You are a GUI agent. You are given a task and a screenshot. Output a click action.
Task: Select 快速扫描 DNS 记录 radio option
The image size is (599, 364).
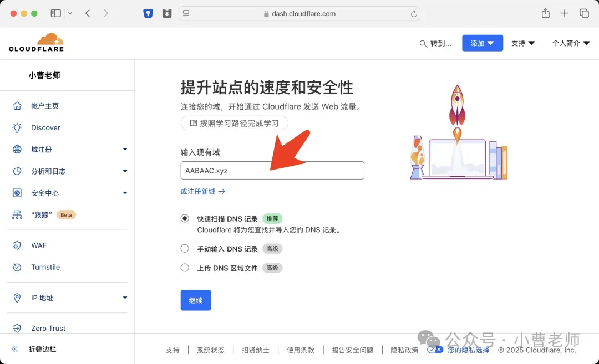[185, 219]
